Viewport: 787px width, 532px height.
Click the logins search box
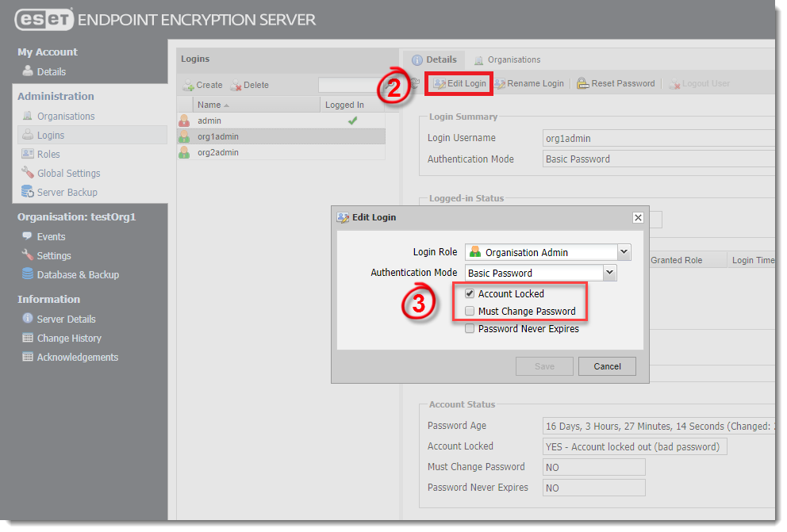pos(351,86)
